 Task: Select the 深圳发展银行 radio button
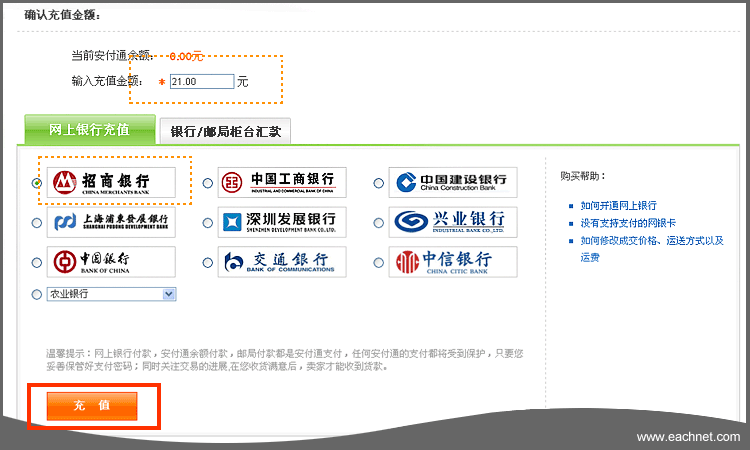pyautogui.click(x=208, y=223)
